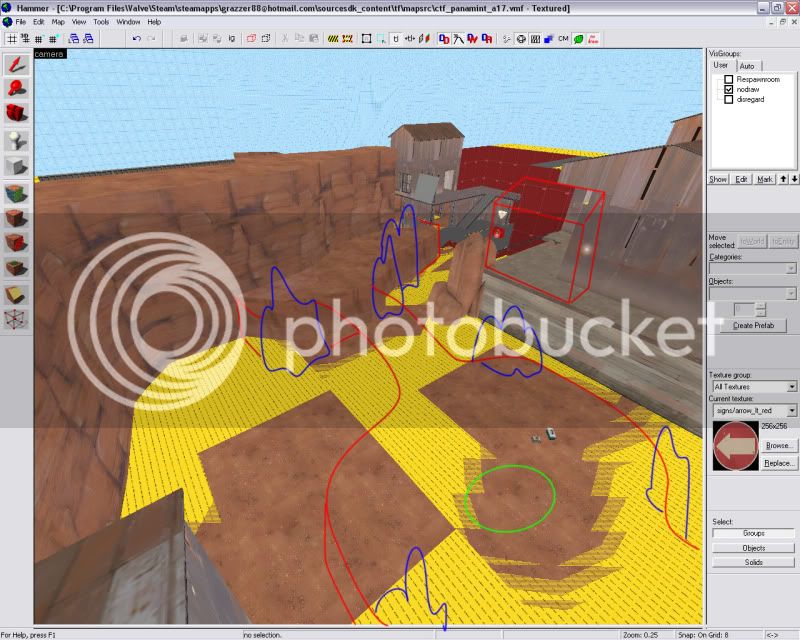Select the Apply Decals tool
The width and height of the screenshot is (800, 640).
[16, 243]
